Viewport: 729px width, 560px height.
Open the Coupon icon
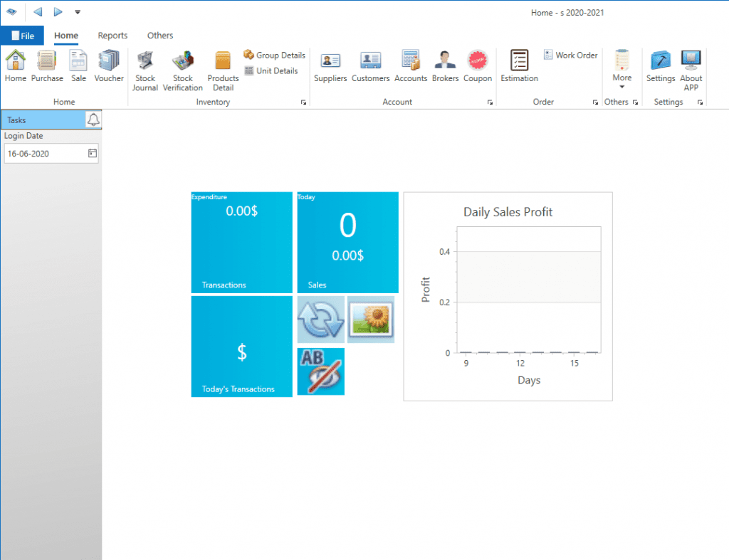(477, 65)
